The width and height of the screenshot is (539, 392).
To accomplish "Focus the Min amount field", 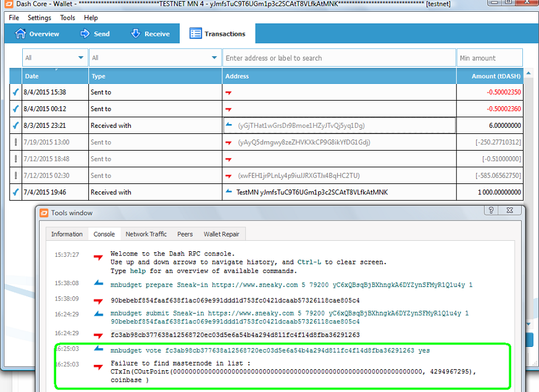I will point(490,57).
